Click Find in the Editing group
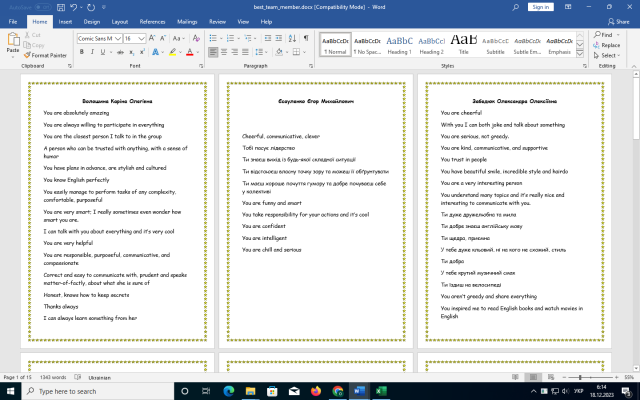Image resolution: width=640 pixels, height=400 pixels. (x=603, y=35)
